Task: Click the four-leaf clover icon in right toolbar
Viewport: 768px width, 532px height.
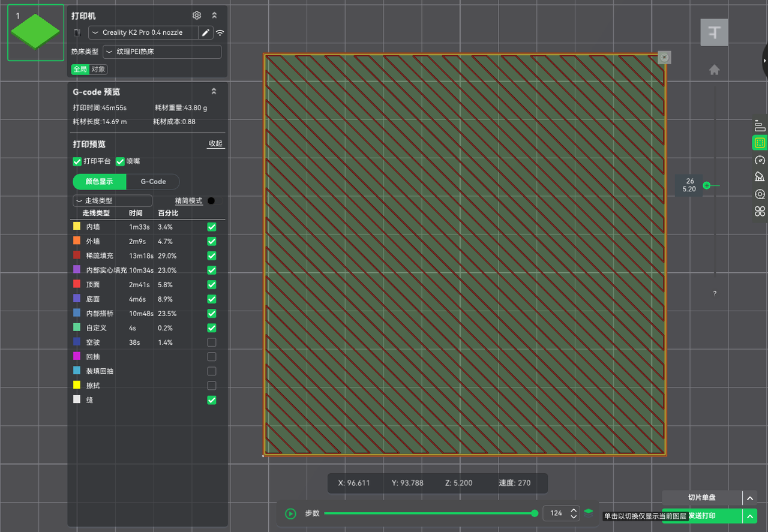Action: click(760, 211)
